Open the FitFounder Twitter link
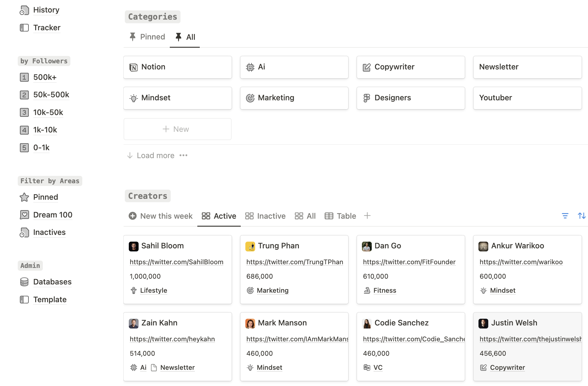This screenshot has width=588, height=386. click(x=409, y=262)
